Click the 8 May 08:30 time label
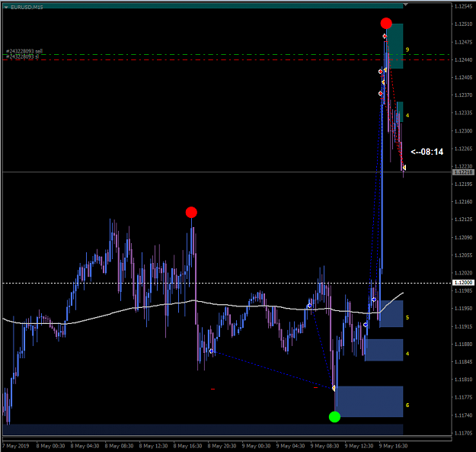476x452 pixels. (x=119, y=446)
